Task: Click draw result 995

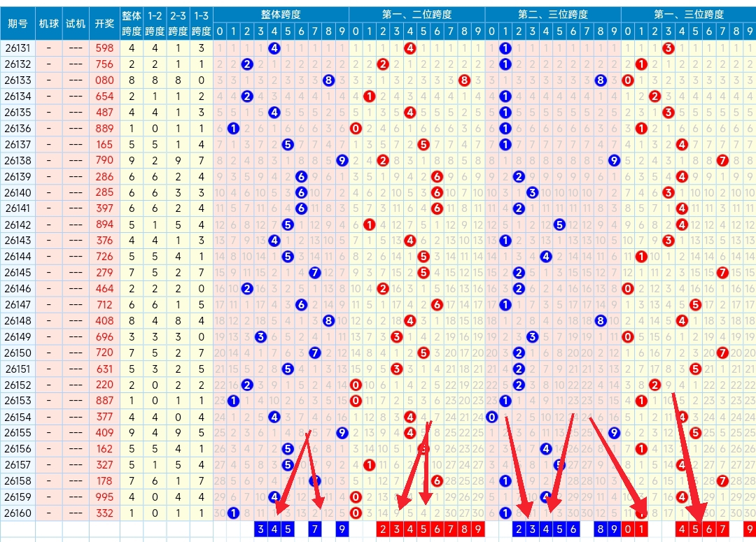Action: (104, 497)
